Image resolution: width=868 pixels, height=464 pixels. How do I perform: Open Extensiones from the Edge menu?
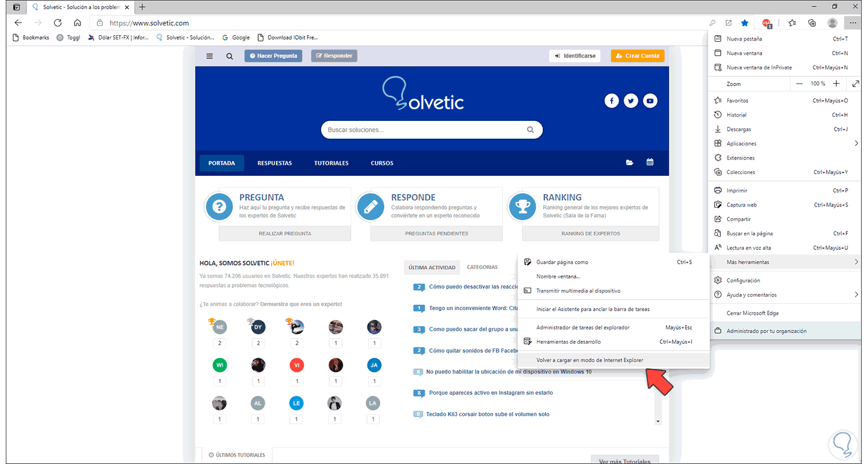(x=785, y=158)
